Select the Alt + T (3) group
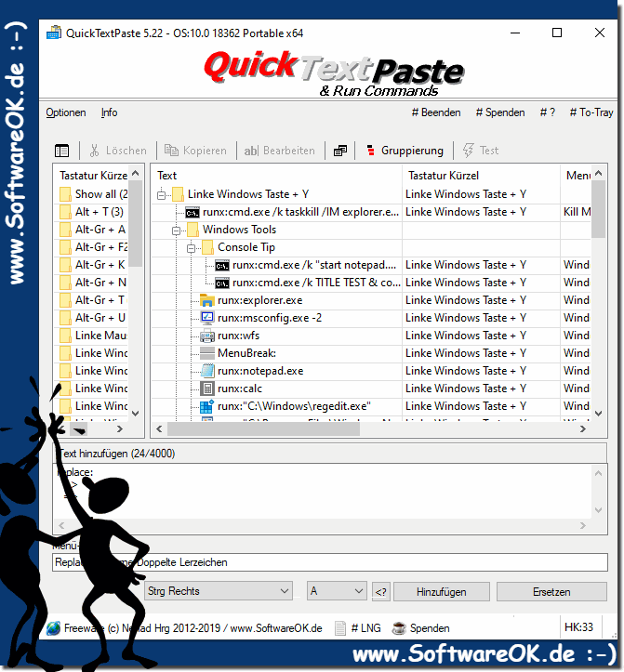The image size is (624, 672). [x=93, y=212]
